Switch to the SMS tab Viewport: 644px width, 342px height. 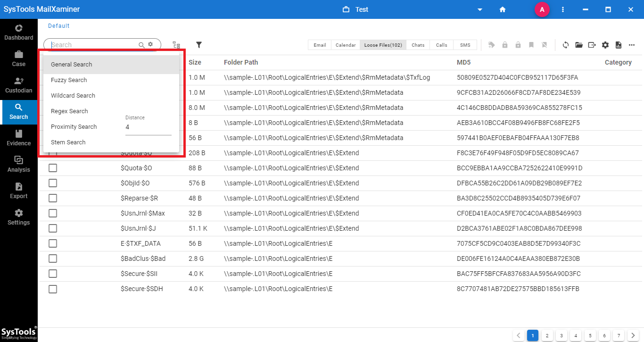tap(465, 45)
